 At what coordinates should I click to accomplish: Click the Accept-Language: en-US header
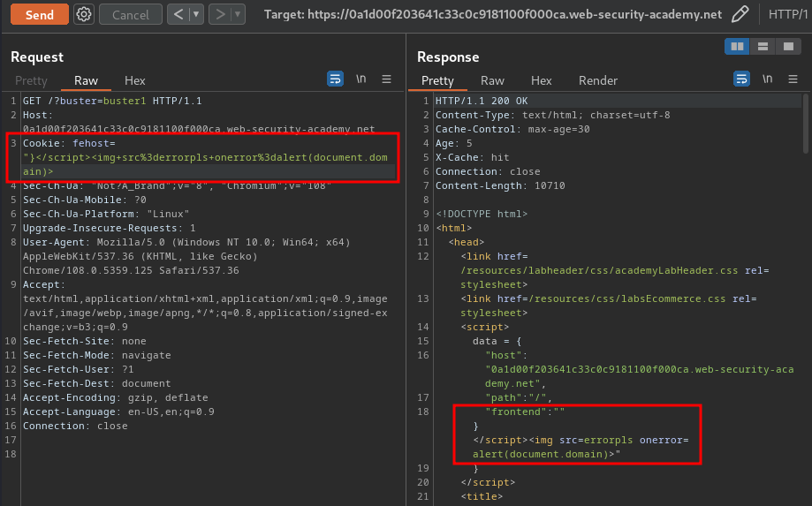(x=118, y=412)
